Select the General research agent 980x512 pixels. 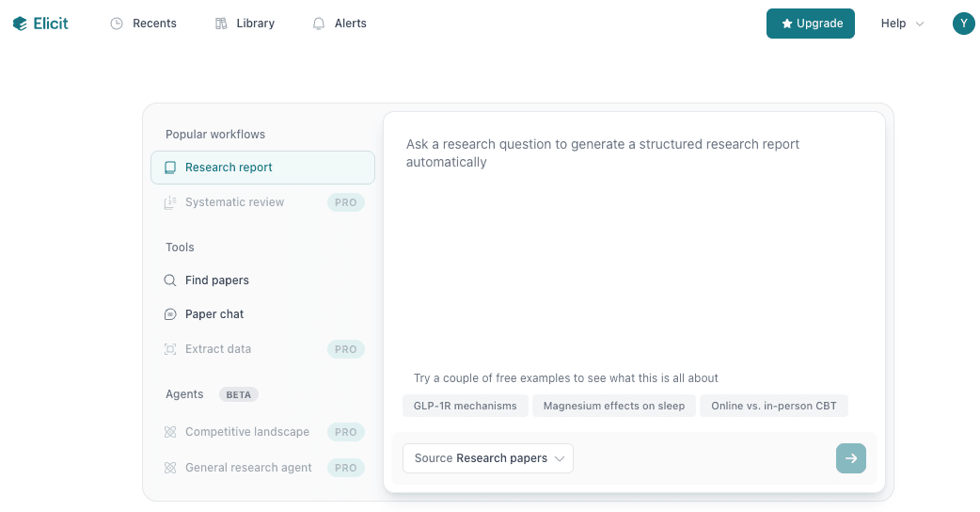tap(262, 468)
